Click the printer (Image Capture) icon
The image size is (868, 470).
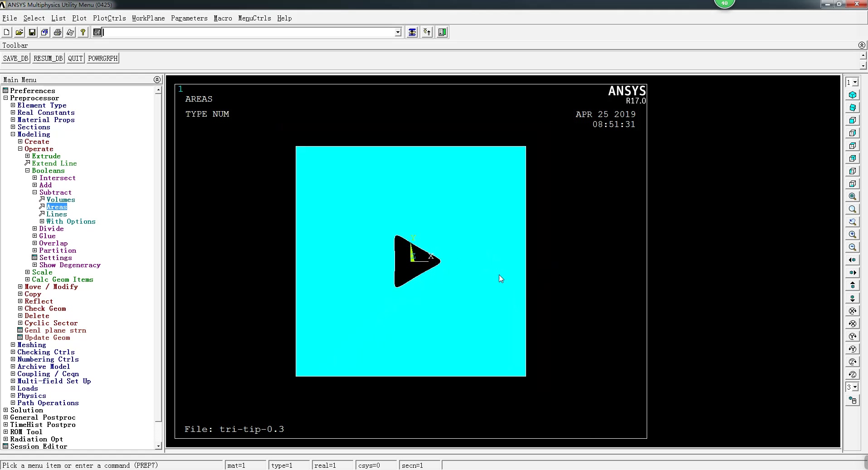pos(58,32)
